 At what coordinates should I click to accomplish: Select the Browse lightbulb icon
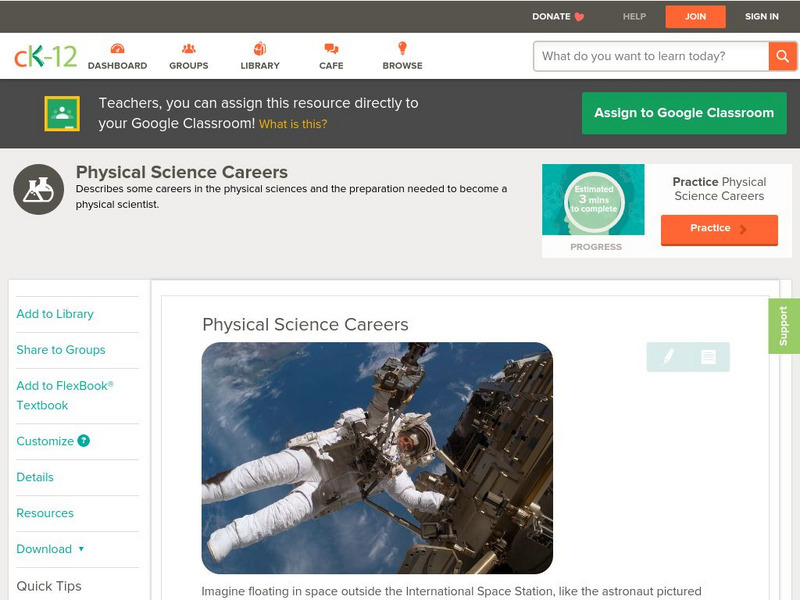[400, 47]
